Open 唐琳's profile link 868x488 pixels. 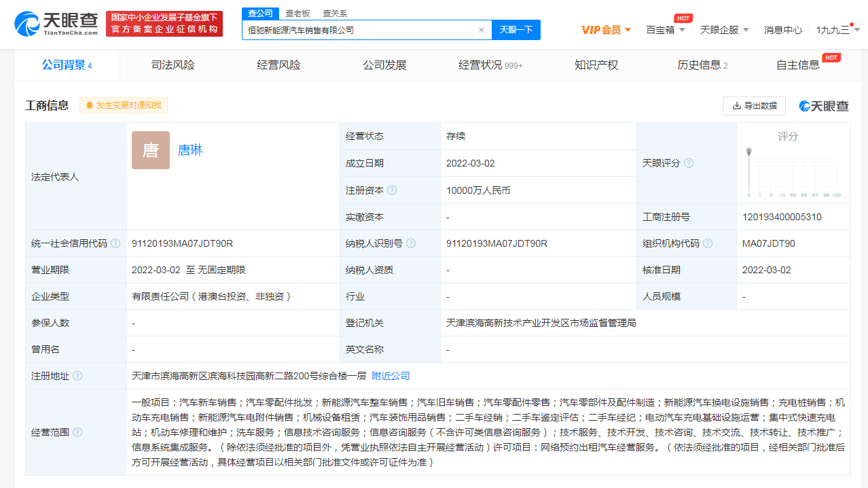[x=190, y=150]
